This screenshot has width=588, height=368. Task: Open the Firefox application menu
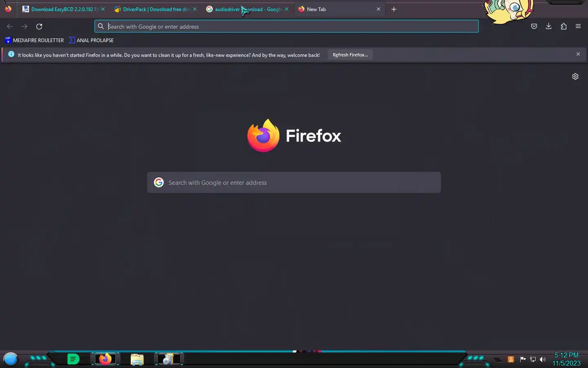coord(578,27)
